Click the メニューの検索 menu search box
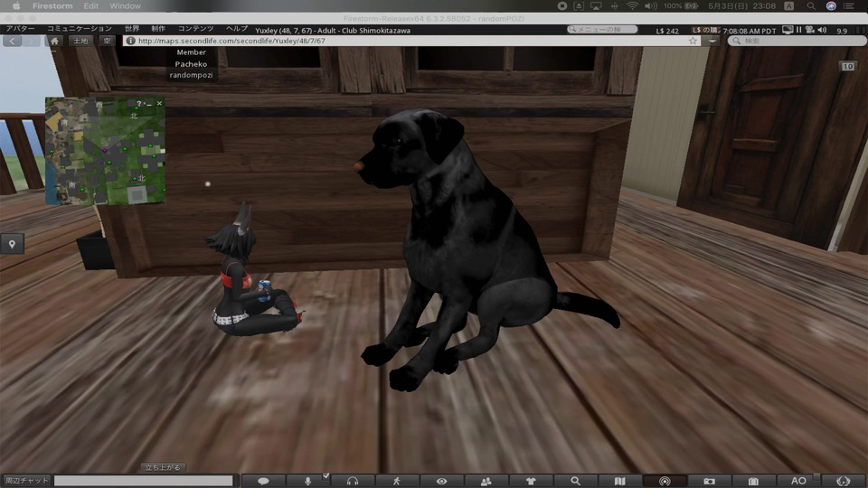Image resolution: width=868 pixels, height=488 pixels. pos(602,29)
